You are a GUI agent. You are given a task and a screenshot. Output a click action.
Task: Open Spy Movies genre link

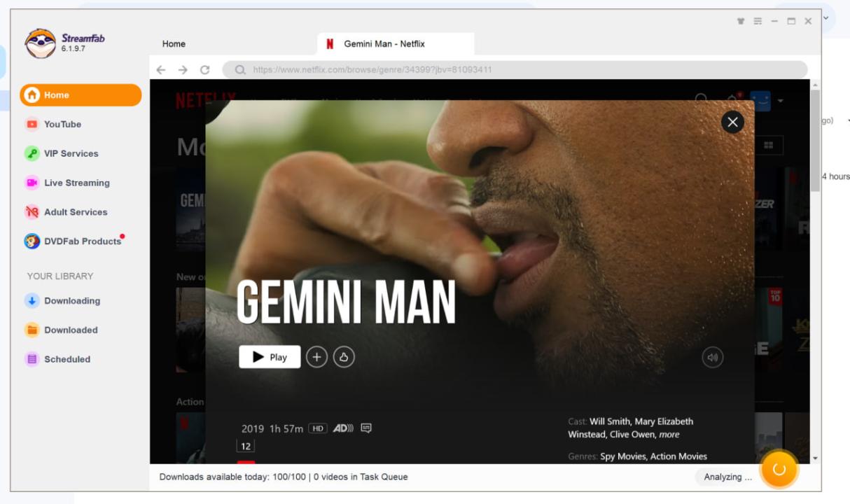pos(622,456)
